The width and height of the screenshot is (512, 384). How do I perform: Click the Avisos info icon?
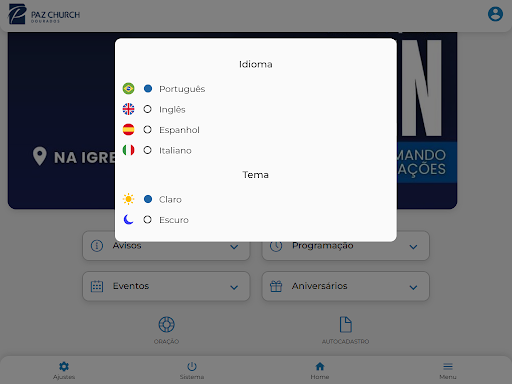[97, 246]
